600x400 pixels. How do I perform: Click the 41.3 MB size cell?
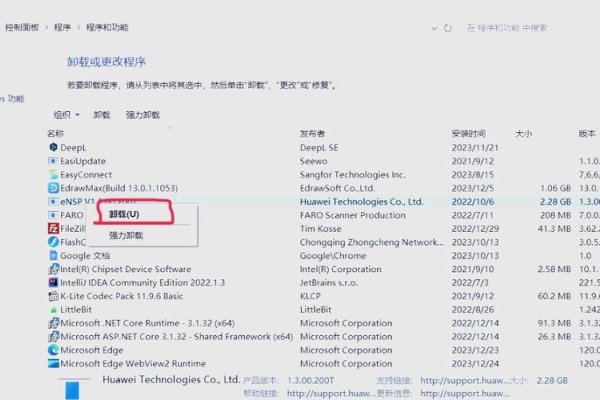pos(554,229)
